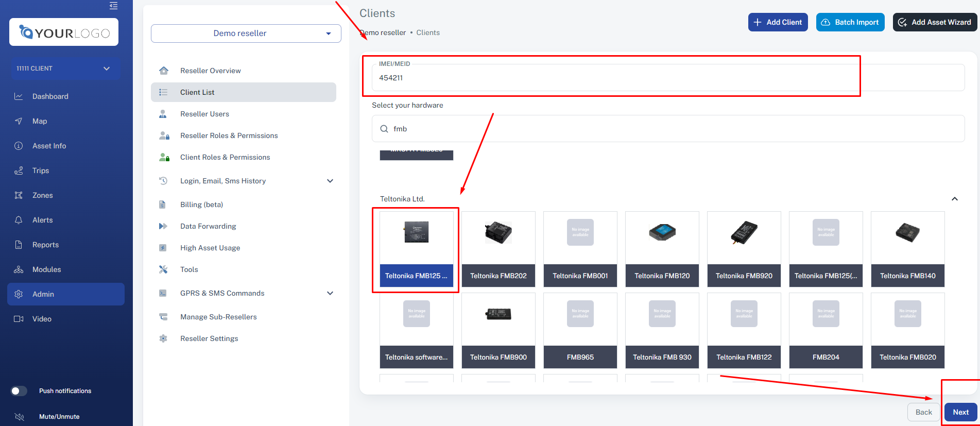Click the Reseller Settings cog icon

[x=163, y=338]
